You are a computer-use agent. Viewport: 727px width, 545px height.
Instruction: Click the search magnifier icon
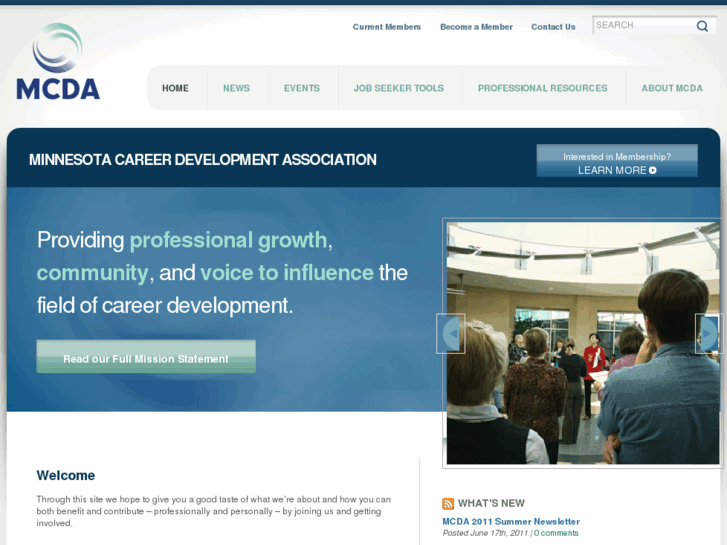[702, 26]
